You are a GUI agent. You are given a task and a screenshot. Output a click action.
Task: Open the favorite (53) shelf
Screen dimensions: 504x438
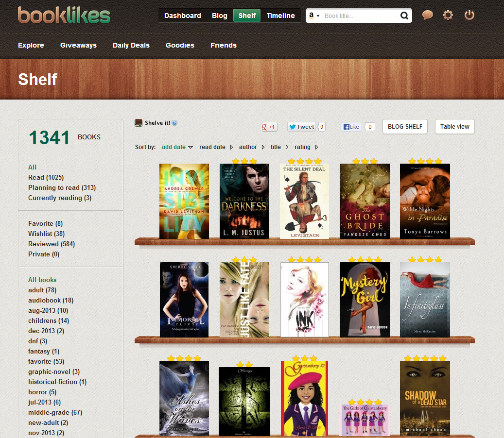click(x=46, y=361)
